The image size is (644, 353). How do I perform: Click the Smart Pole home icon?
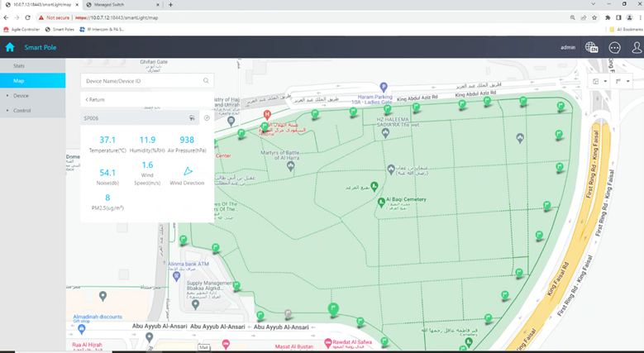coord(10,47)
